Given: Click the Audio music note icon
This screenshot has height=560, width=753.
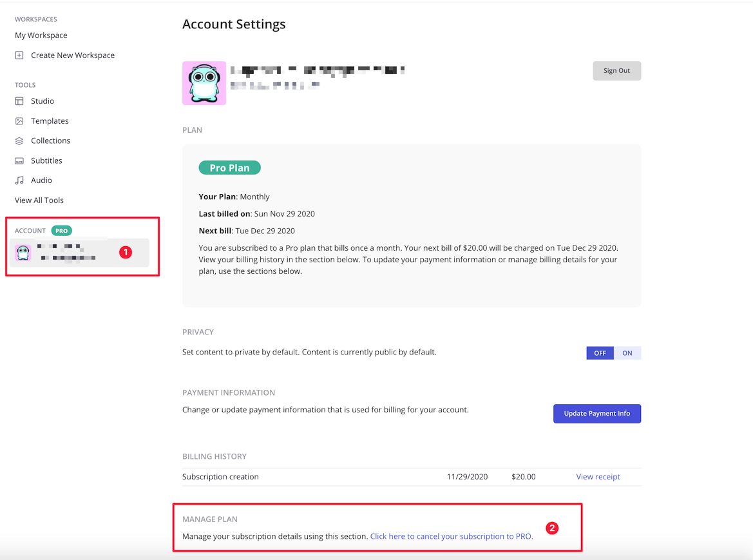Looking at the screenshot, I should click(x=19, y=180).
